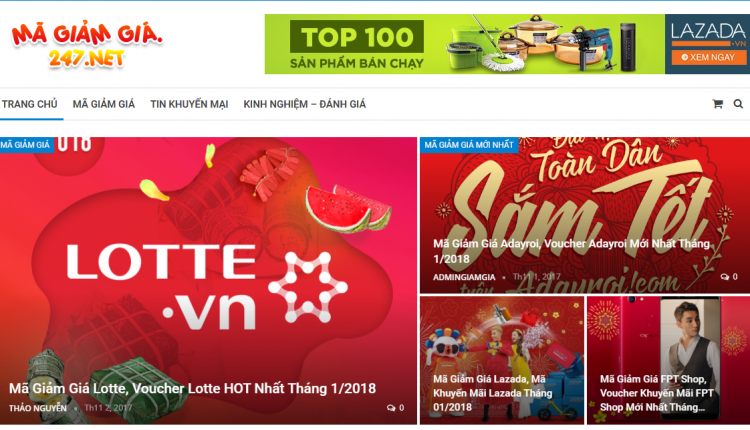The width and height of the screenshot is (750, 430).
Task: Open Lotte post comment bubble icon
Action: click(391, 408)
